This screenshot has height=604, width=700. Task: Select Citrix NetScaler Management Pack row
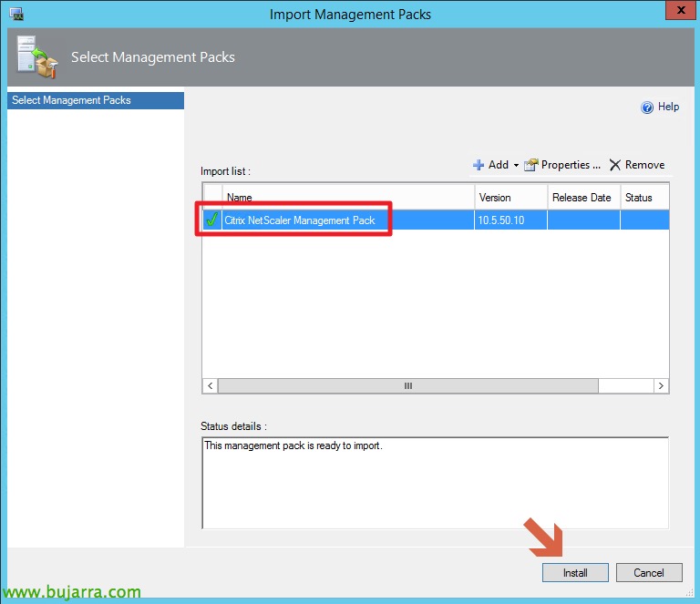pos(437,220)
